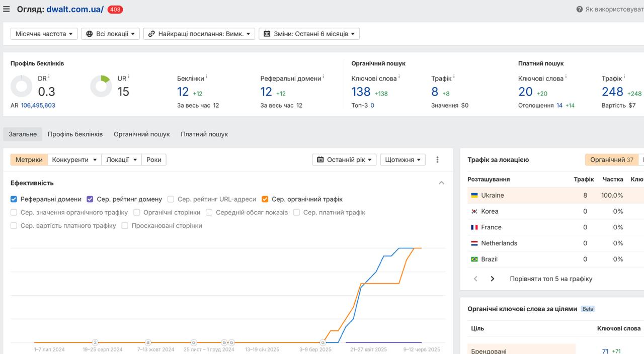Screen dimensions: 644x354
Task: Uncheck Реферальні домени checkbox
Action: click(14, 199)
